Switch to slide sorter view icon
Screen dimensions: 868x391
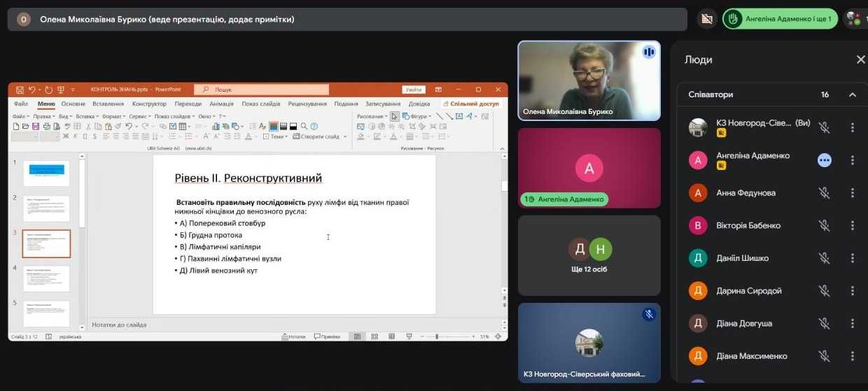click(374, 336)
